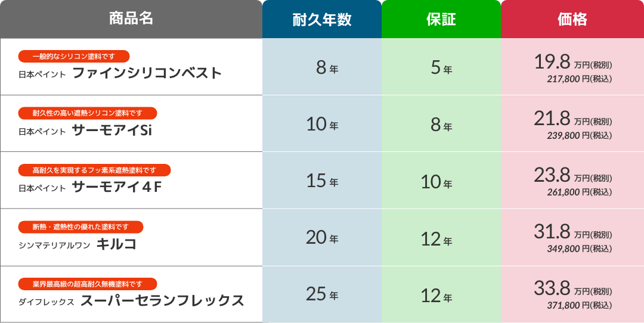
Task: Select the 239,800円 tax-included price
Action: (579, 135)
